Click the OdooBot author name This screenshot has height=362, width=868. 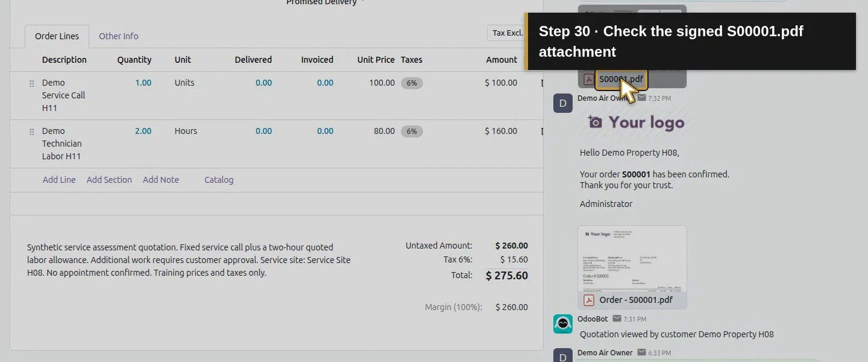point(593,319)
